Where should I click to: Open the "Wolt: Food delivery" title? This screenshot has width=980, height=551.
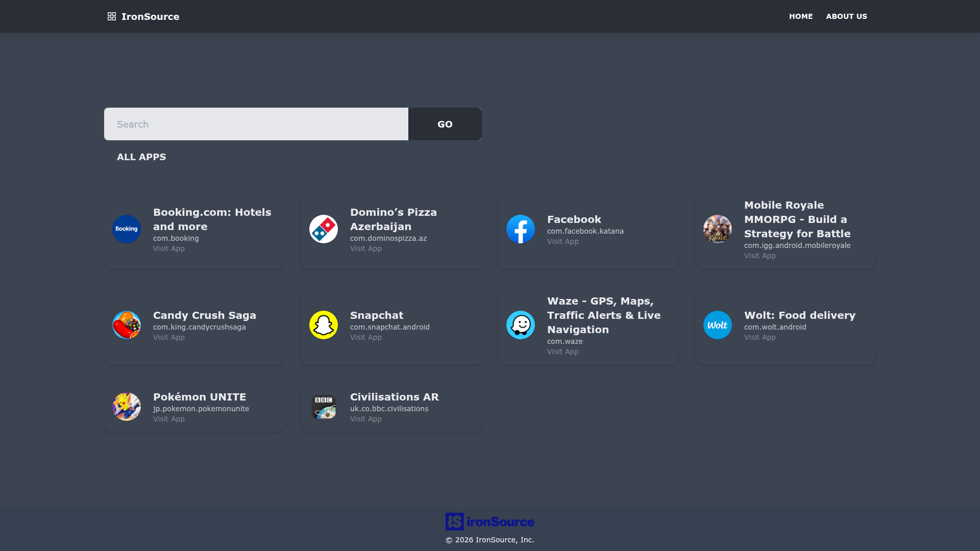pos(800,315)
